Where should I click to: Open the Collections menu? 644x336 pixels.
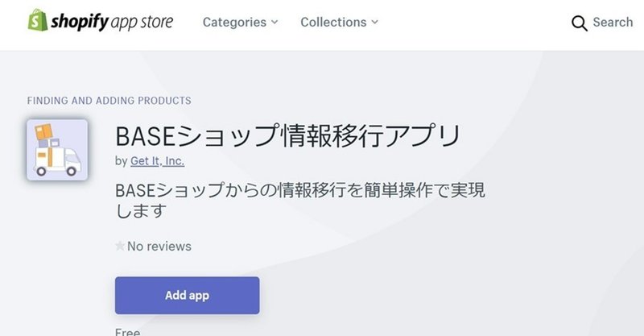tap(339, 23)
